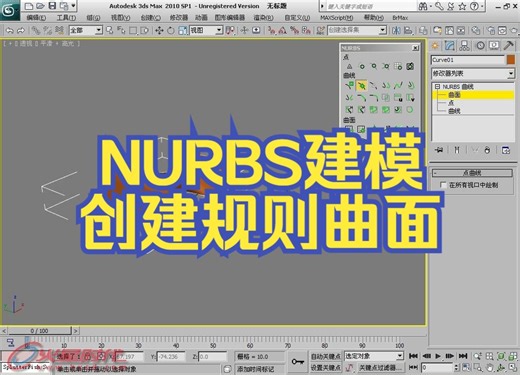Open the Display panel tab

point(494,46)
